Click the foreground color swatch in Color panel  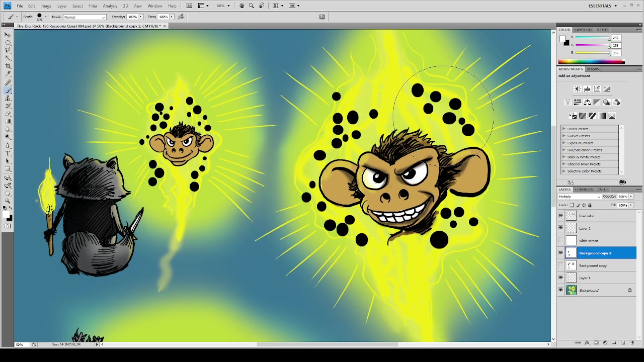point(562,39)
